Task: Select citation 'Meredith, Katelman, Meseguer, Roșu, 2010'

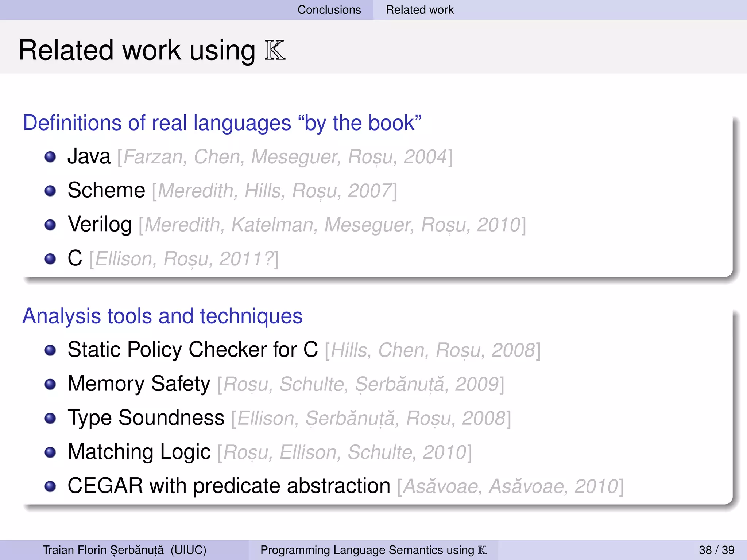Action: tap(332, 225)
